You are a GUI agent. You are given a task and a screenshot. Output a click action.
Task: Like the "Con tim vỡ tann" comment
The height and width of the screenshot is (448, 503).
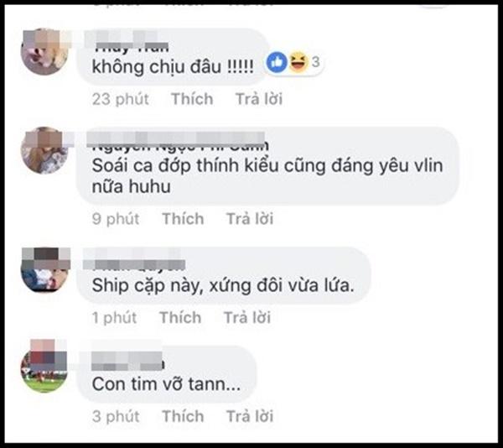pos(183,416)
